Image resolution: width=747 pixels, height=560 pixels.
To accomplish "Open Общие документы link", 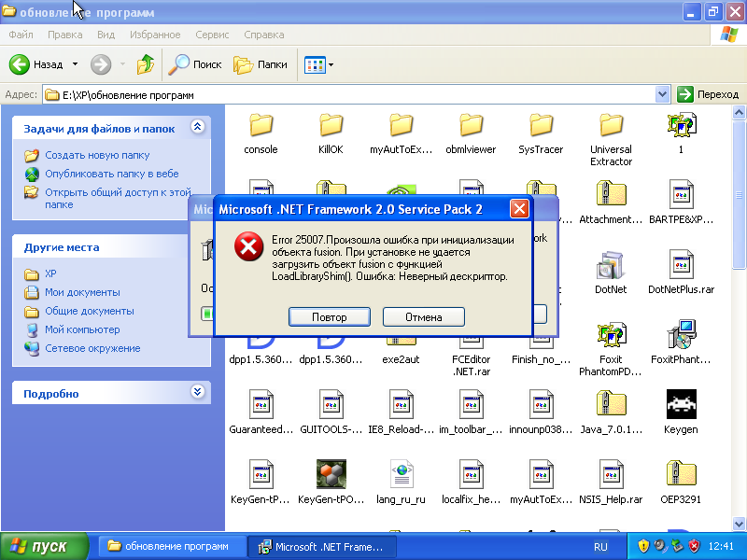I will click(x=90, y=311).
